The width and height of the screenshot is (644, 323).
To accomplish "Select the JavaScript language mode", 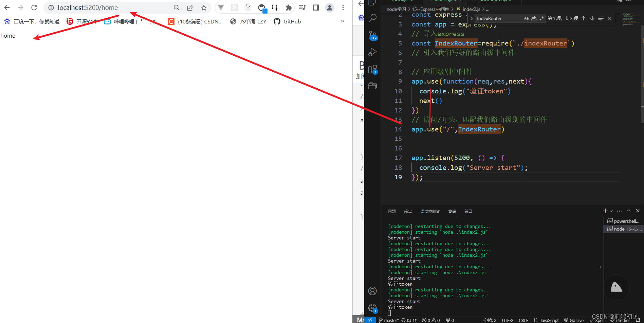I will pos(546,320).
